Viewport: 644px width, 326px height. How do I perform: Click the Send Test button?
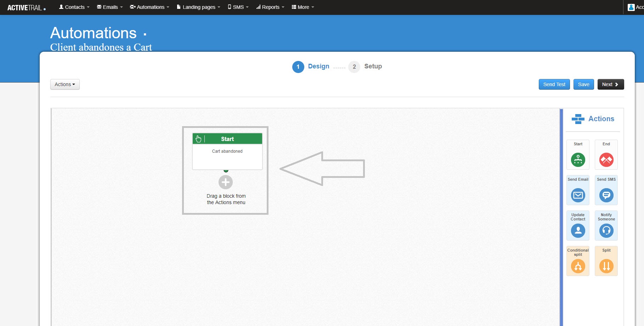(554, 84)
